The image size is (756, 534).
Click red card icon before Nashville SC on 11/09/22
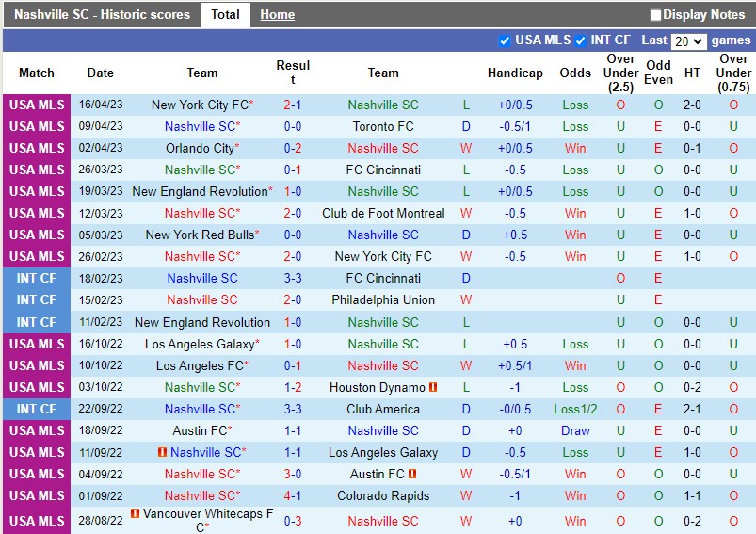click(x=161, y=452)
